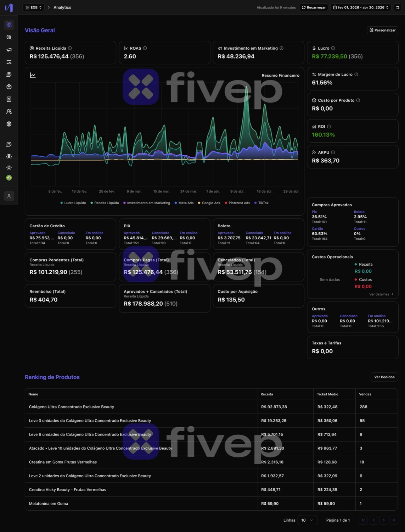
Task: Go to previous page chevron
Action: click(373, 520)
